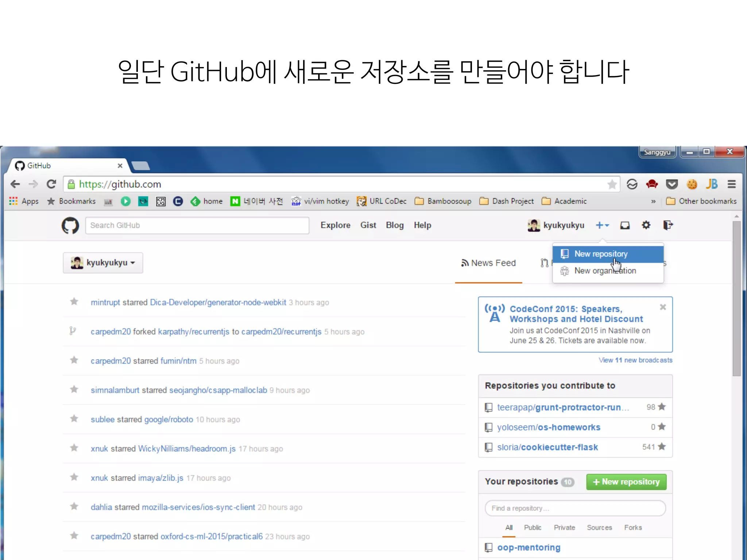The width and height of the screenshot is (747, 560).
Task: Switch to the News Feed tab
Action: click(x=488, y=263)
